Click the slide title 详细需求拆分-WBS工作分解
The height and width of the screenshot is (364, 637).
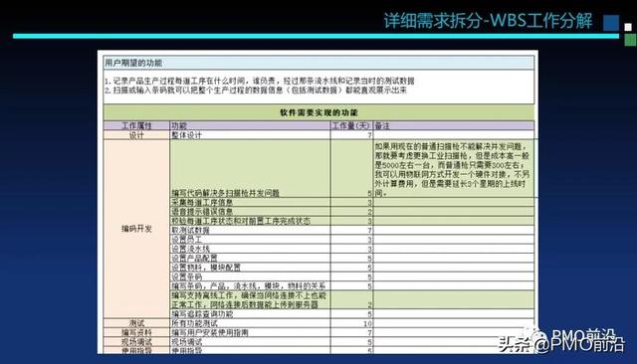point(488,21)
